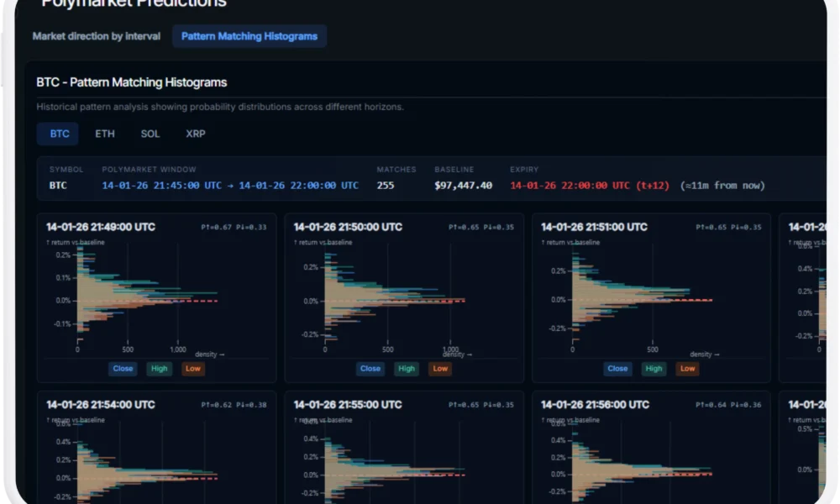Screen dimensions: 840x504
Task: Click the baseline value $97,447.40
Action: (x=464, y=186)
